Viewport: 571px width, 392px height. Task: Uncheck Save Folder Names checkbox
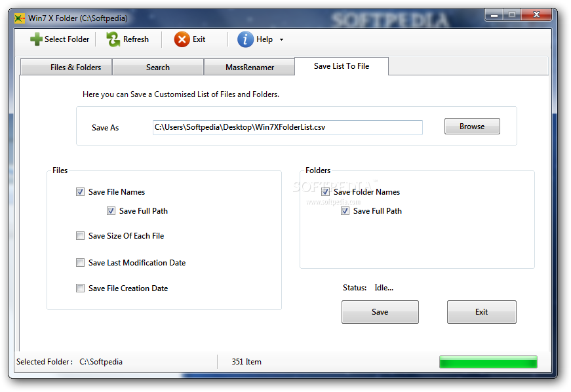(x=326, y=192)
